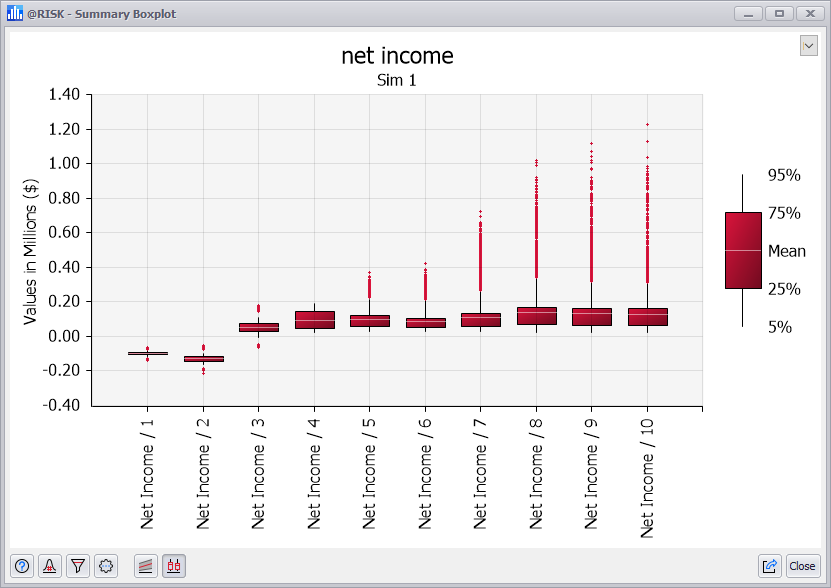Screen dimensions: 831x588
Task: Open the graph options gear icon
Action: (106, 566)
